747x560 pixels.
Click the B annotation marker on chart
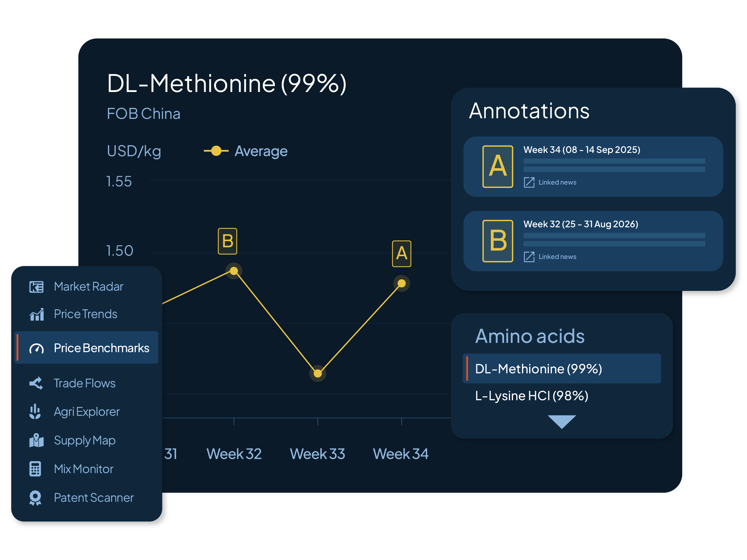[x=227, y=241]
